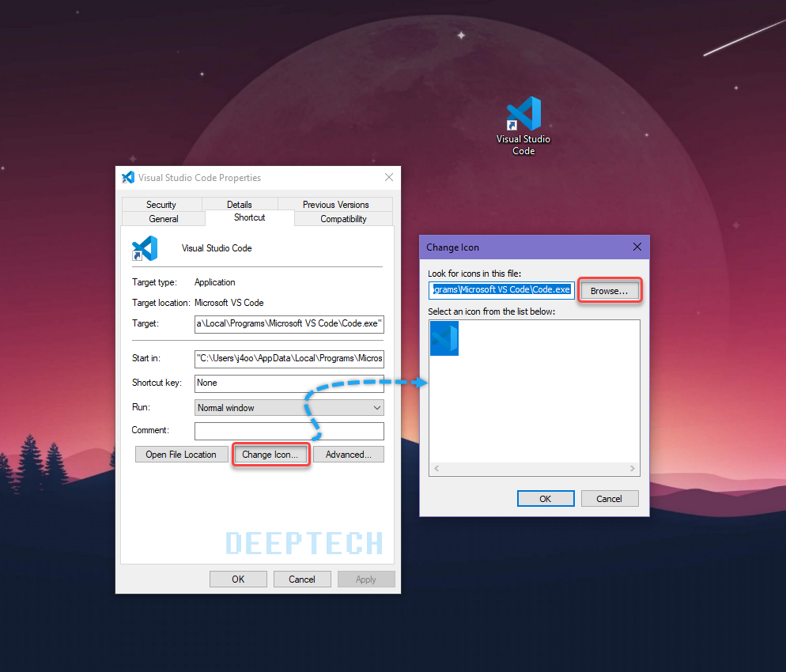Close the Visual Studio Code Properties window
Screen dimensions: 786x672
(389, 177)
